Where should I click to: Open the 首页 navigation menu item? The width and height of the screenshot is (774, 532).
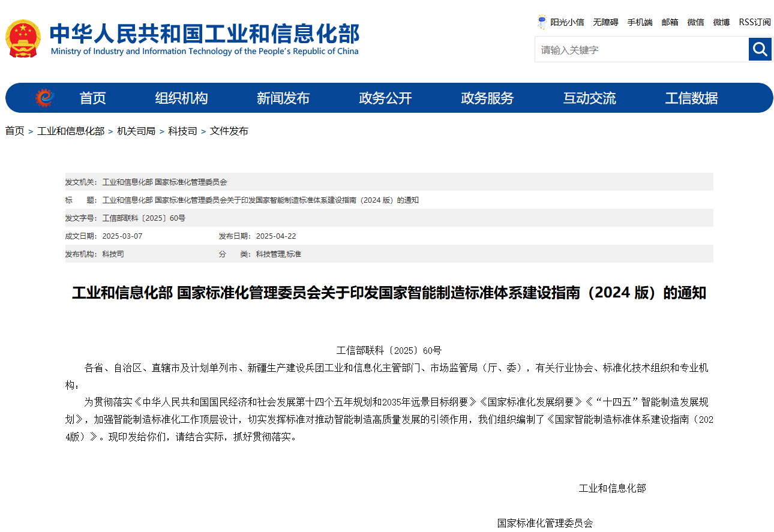(92, 98)
